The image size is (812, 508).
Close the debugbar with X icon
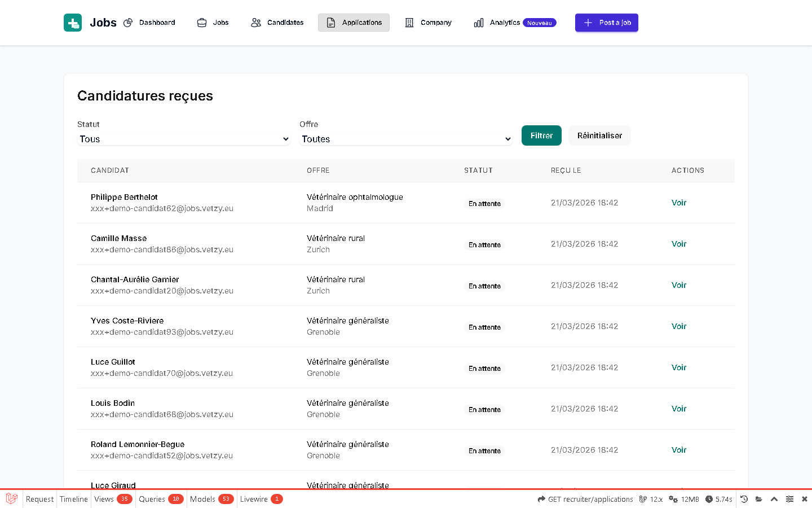click(805, 499)
